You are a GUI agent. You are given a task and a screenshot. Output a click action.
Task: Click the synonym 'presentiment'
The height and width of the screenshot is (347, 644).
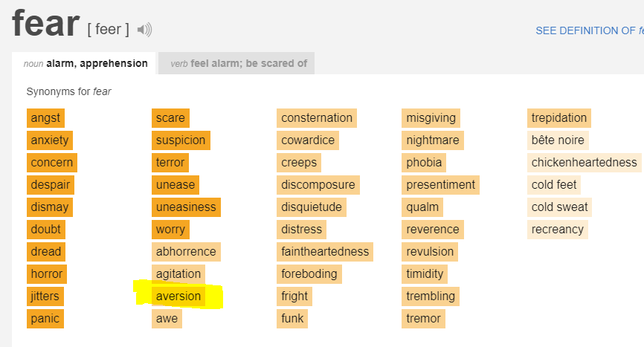[440, 185]
